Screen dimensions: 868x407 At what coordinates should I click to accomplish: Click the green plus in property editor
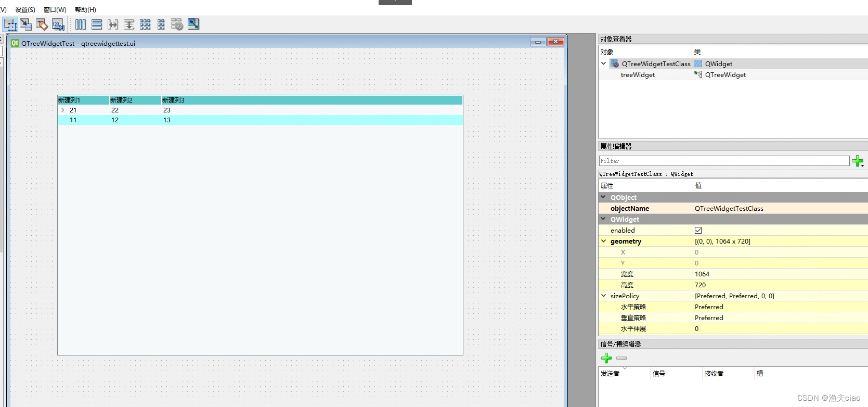858,161
